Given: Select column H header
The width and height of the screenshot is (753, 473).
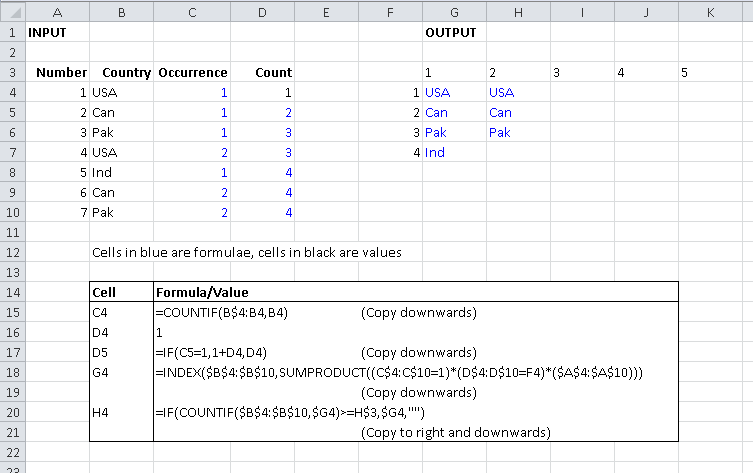Looking at the screenshot, I should (518, 12).
